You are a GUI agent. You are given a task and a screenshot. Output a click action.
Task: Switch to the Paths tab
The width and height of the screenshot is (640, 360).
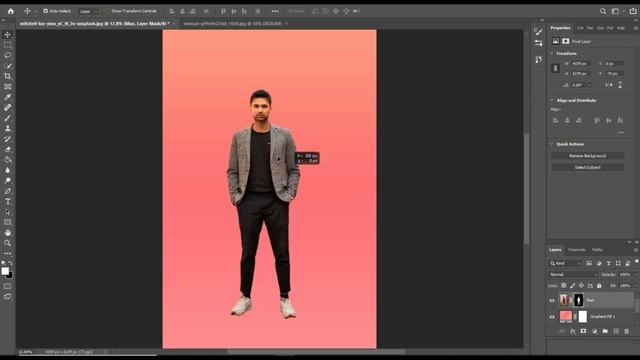597,250
